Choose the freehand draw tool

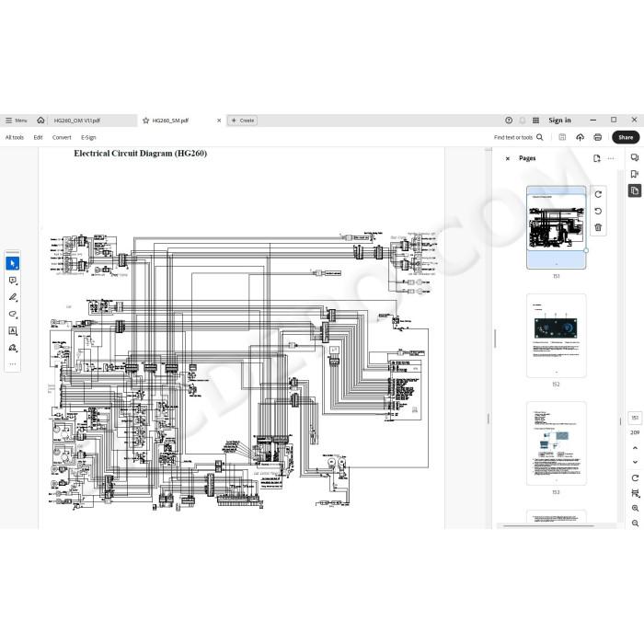coord(12,314)
